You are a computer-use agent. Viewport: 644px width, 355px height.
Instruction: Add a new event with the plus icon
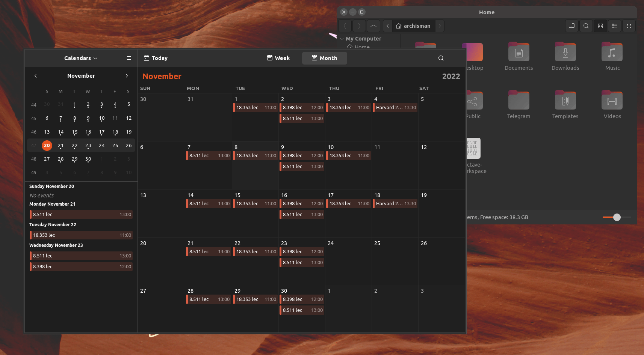[x=455, y=58]
